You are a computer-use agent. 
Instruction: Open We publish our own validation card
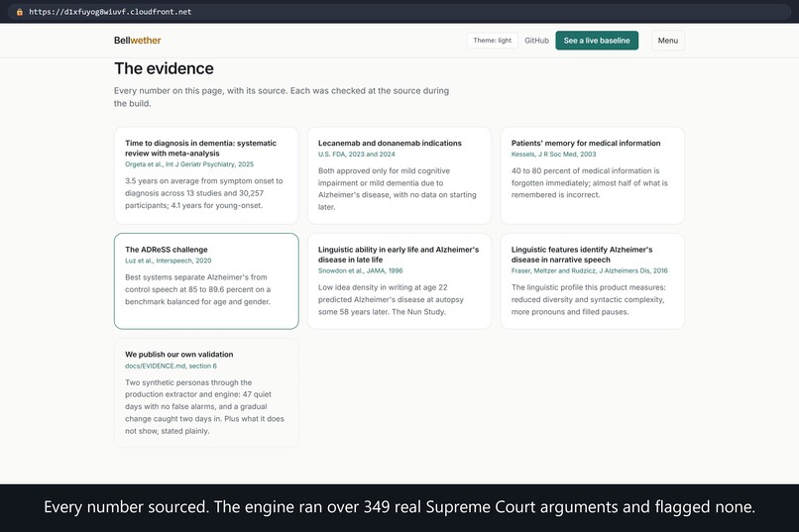coord(206,392)
